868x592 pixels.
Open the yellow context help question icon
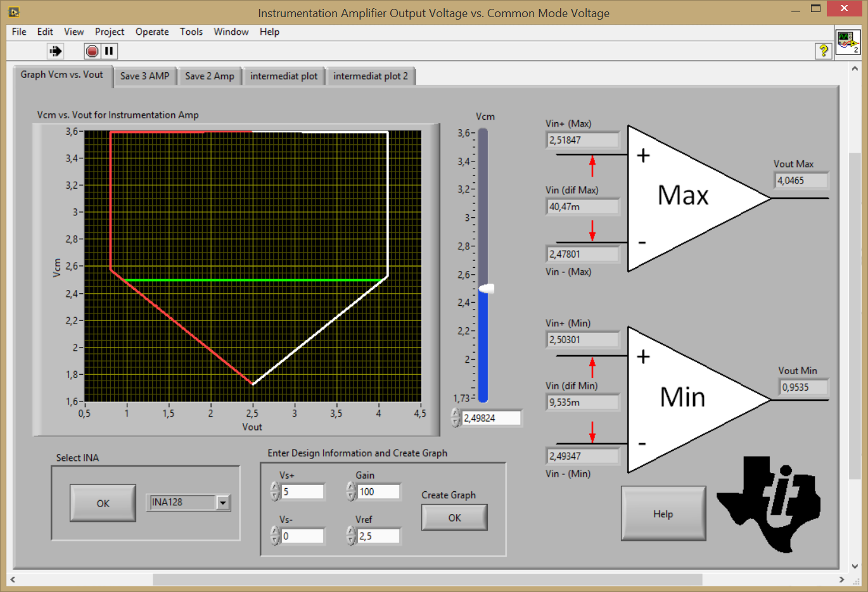(x=823, y=51)
